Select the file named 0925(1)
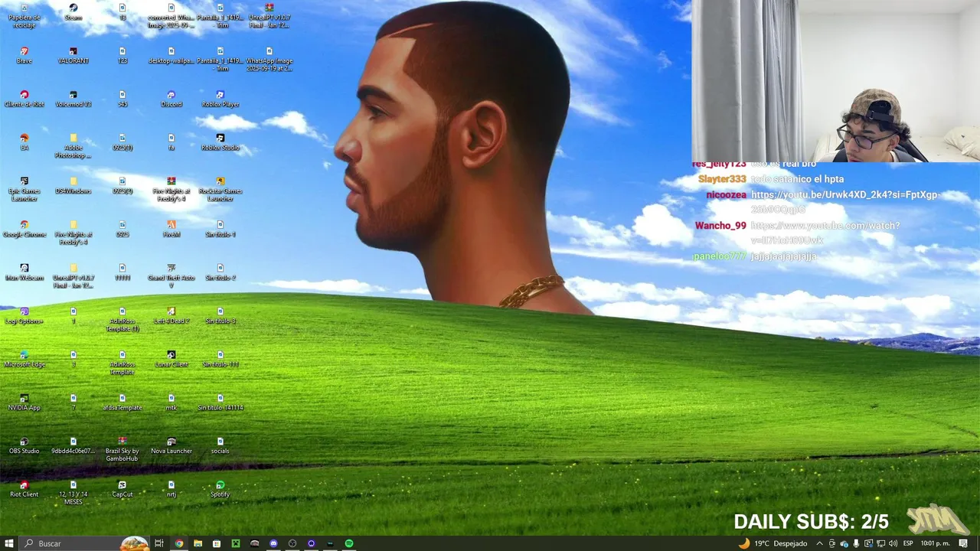Image resolution: width=980 pixels, height=551 pixels. point(122,142)
